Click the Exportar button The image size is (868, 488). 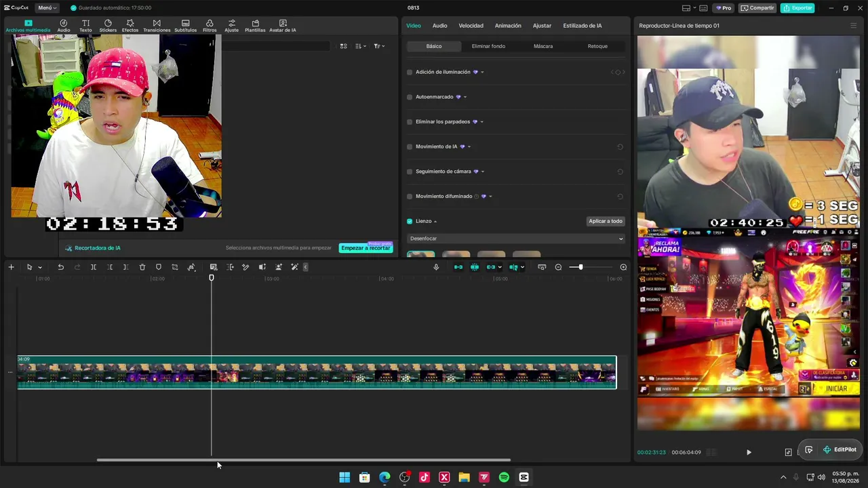point(797,8)
